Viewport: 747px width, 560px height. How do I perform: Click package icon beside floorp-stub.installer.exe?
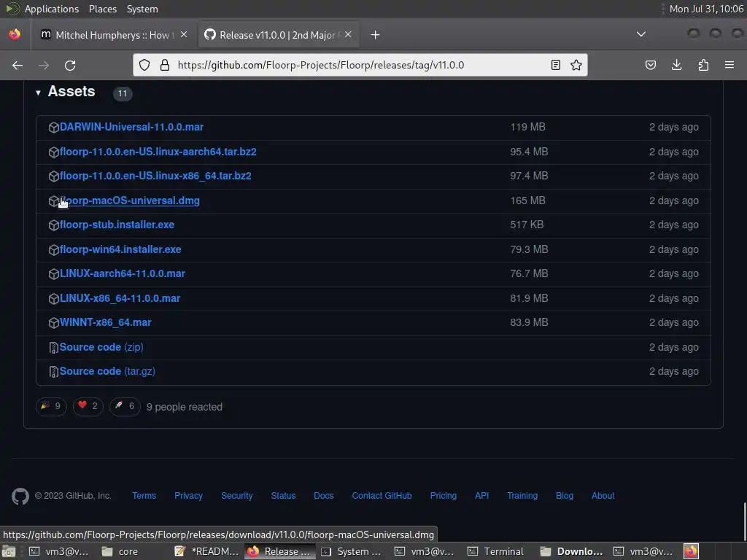(53, 225)
